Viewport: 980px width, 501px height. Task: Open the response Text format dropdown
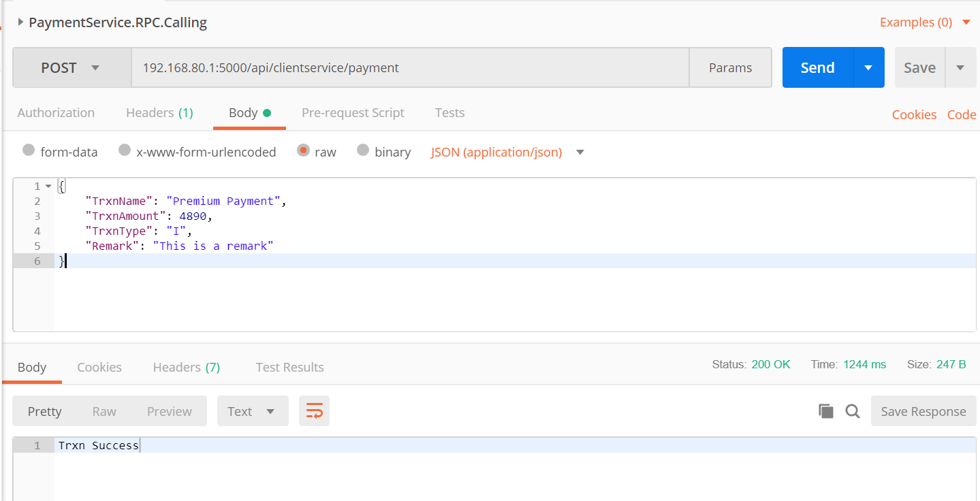tap(253, 411)
